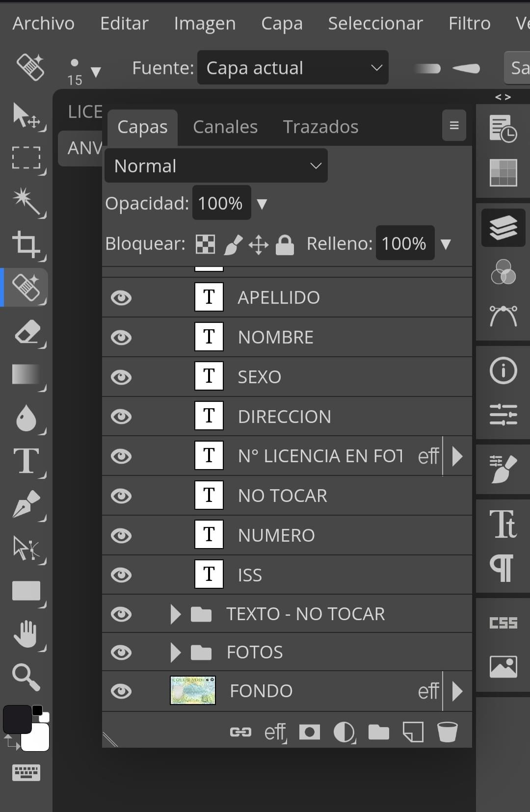Open the Editar menu
530x812 pixels.
pos(125,24)
